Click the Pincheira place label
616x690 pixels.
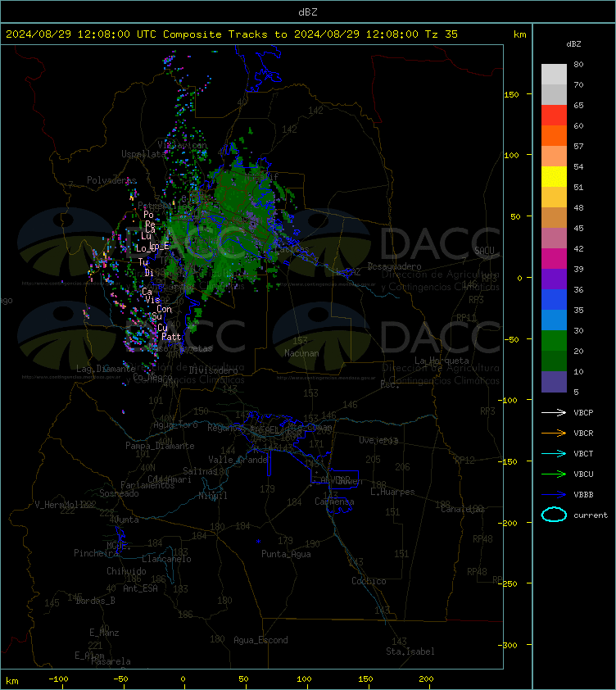96,553
